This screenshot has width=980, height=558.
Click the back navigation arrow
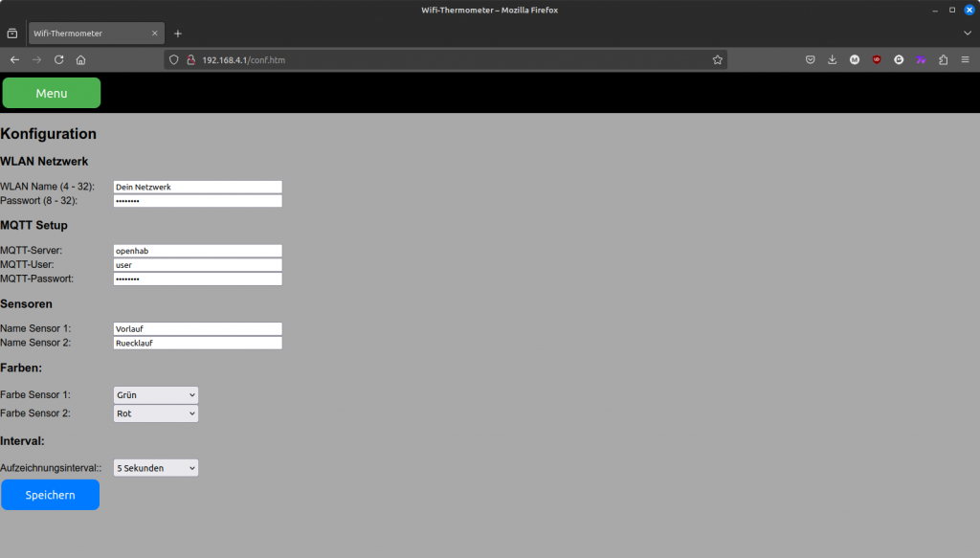(14, 59)
